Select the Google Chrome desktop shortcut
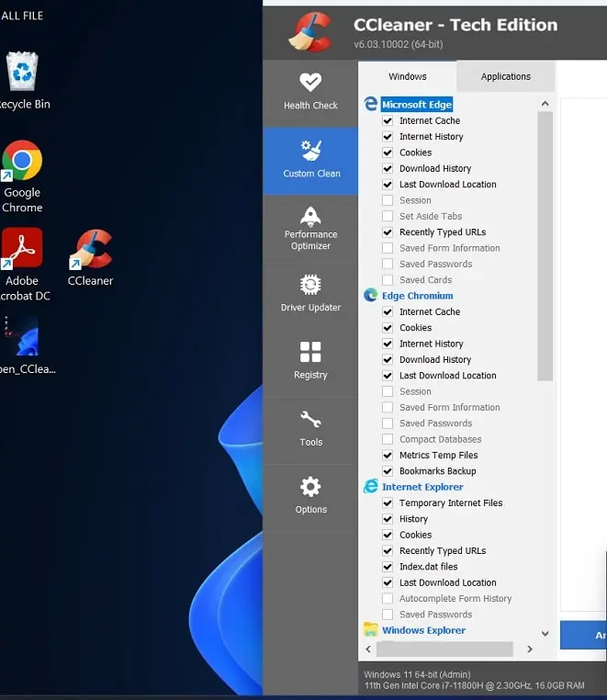The height and width of the screenshot is (700, 607). (22, 176)
